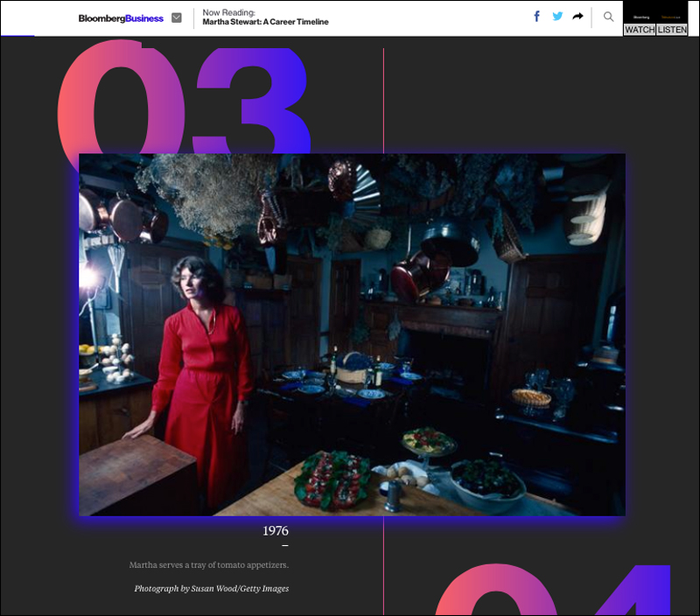Screen dimensions: 700x616
Task: Click the small Bloomberg label above WATCH
Action: [641, 17]
